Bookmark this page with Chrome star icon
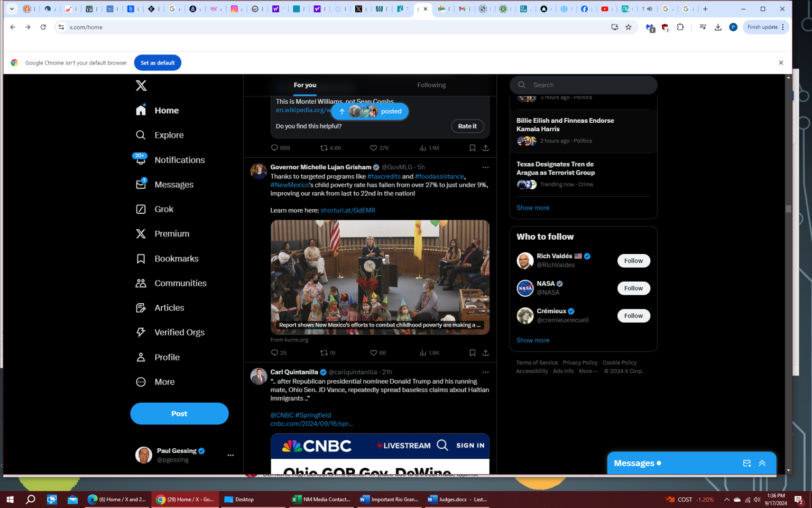 pos(629,27)
